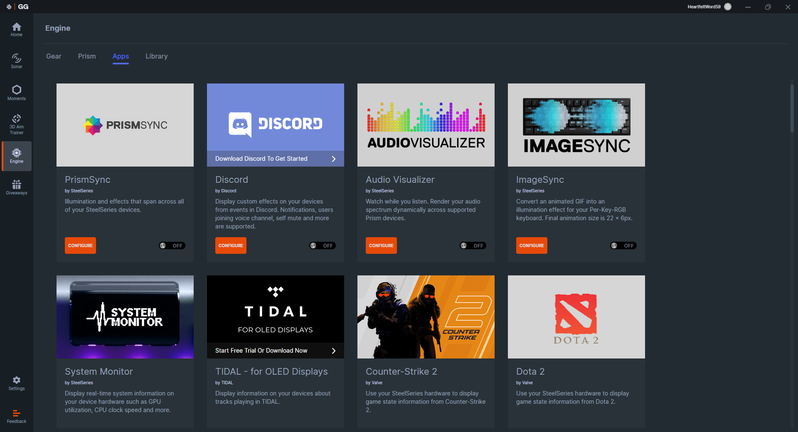Click the ImageSync title text

pyautogui.click(x=540, y=180)
